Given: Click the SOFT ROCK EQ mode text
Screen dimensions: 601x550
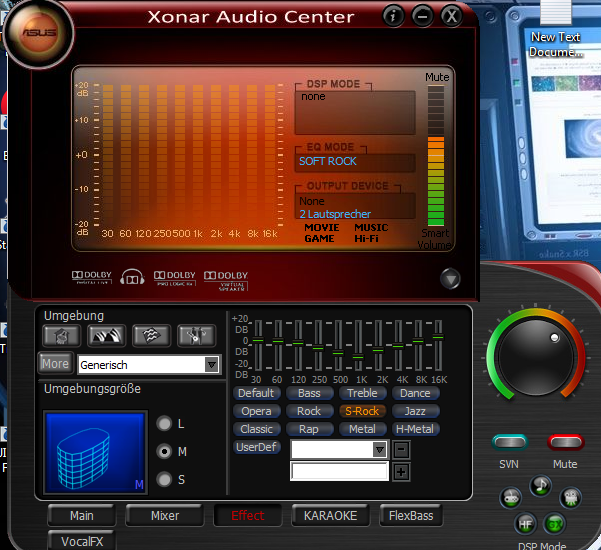Looking at the screenshot, I should point(328,161).
